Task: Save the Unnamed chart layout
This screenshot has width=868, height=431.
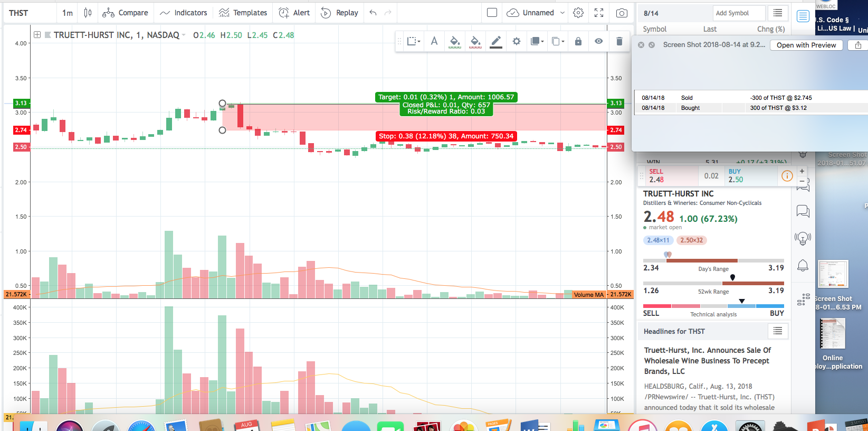Action: point(530,13)
